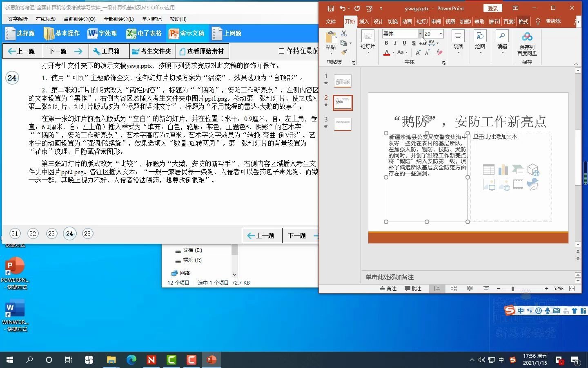The width and height of the screenshot is (588, 368).
Task: Switch to the 插入 ribbon tab
Action: pos(364,21)
